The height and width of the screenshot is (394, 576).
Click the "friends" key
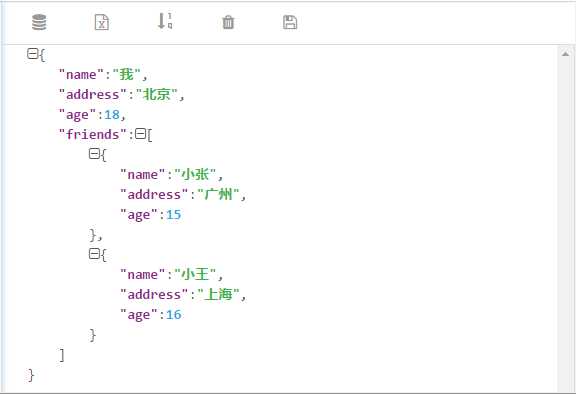click(93, 134)
